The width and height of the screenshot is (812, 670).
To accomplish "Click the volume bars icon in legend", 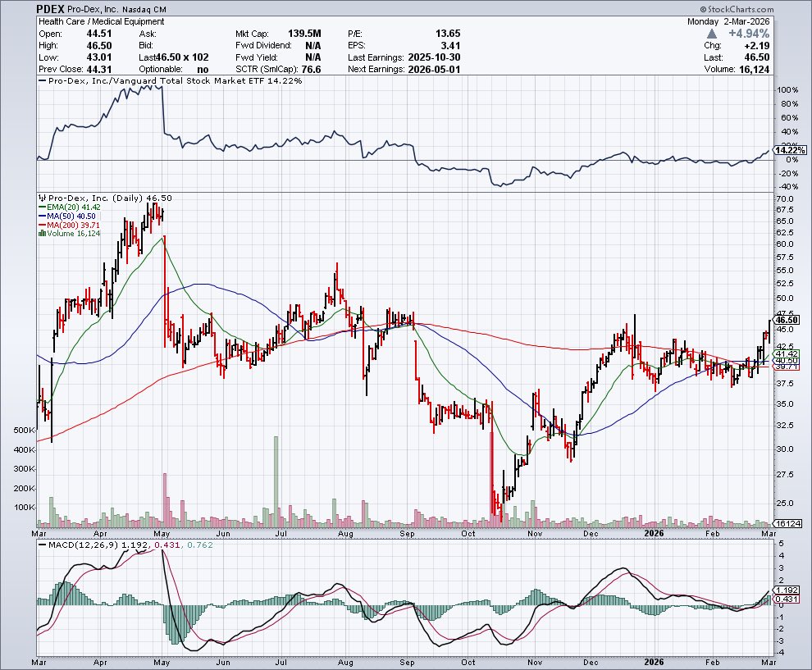I will (x=43, y=234).
